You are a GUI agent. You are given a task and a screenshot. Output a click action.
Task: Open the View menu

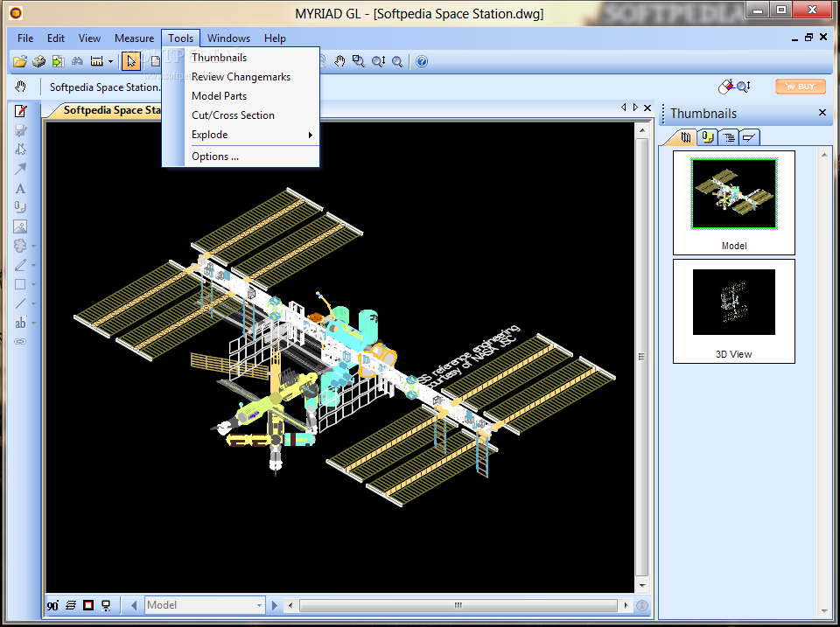click(x=89, y=38)
